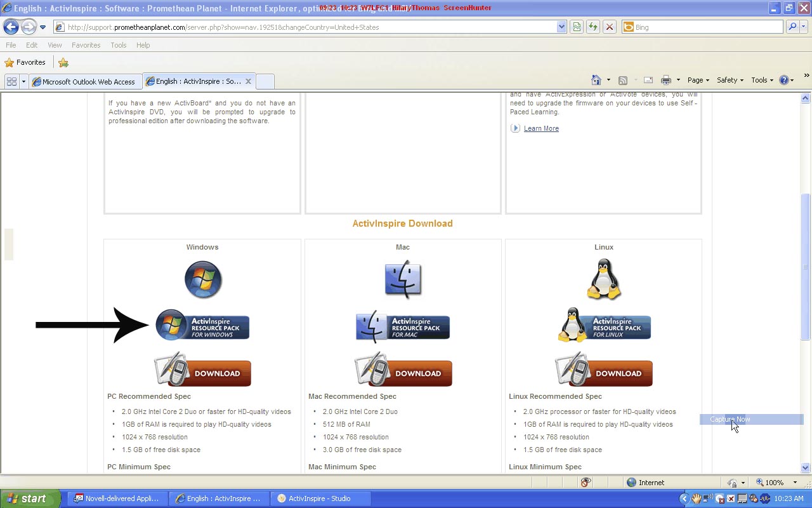
Task: Switch to ActivInspire - Studio taskbar item
Action: [x=320, y=498]
